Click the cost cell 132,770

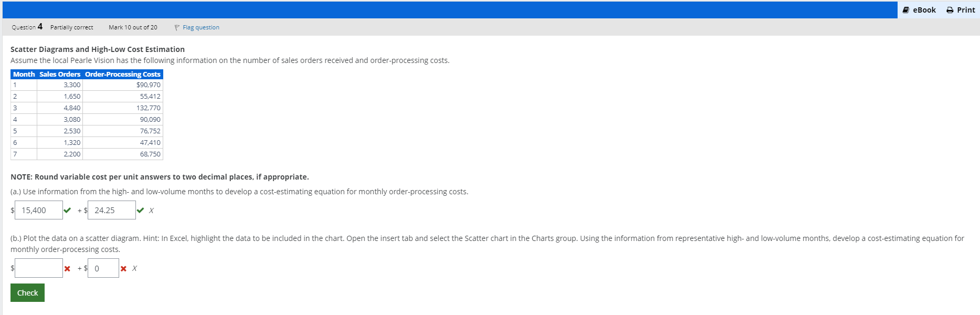(x=123, y=108)
